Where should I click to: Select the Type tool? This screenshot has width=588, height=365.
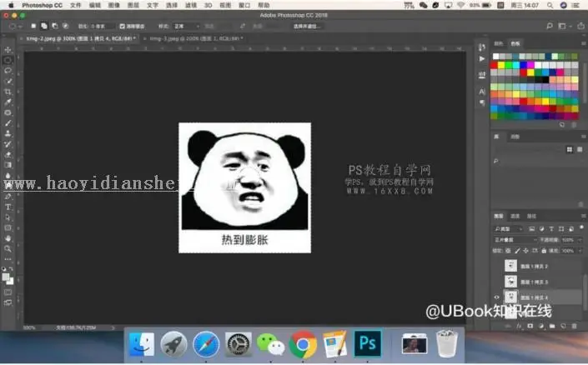tap(8, 207)
